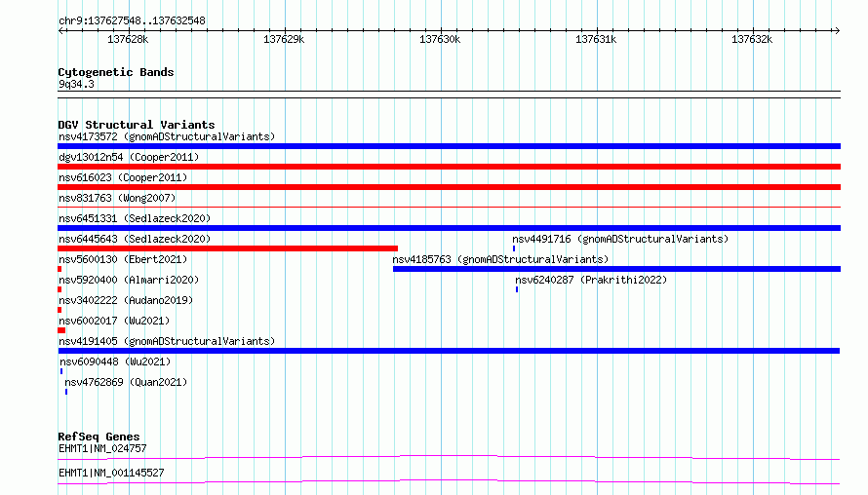Viewport: 868px width, 495px height.
Task: Click the small blue marker under nsv6240287
Action: point(517,289)
